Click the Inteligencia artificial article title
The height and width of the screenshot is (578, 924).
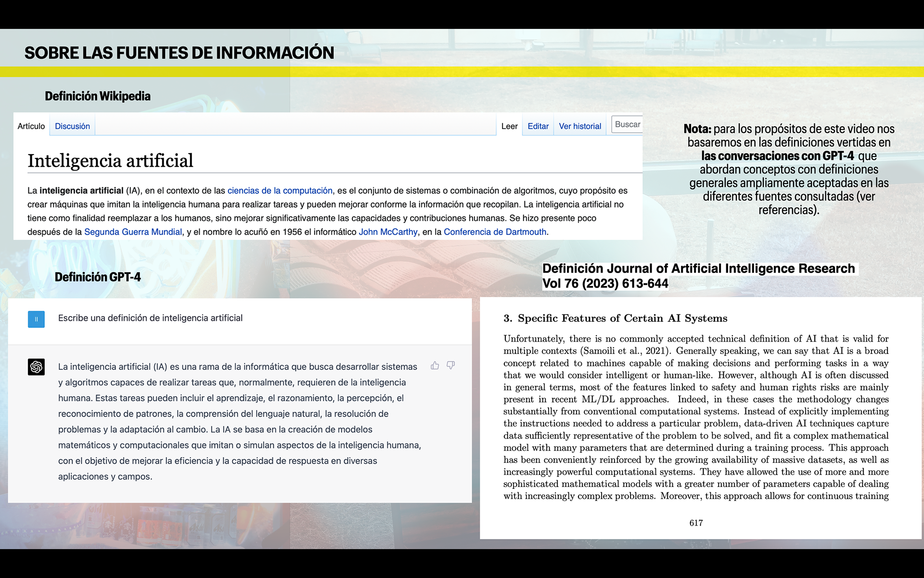110,160
